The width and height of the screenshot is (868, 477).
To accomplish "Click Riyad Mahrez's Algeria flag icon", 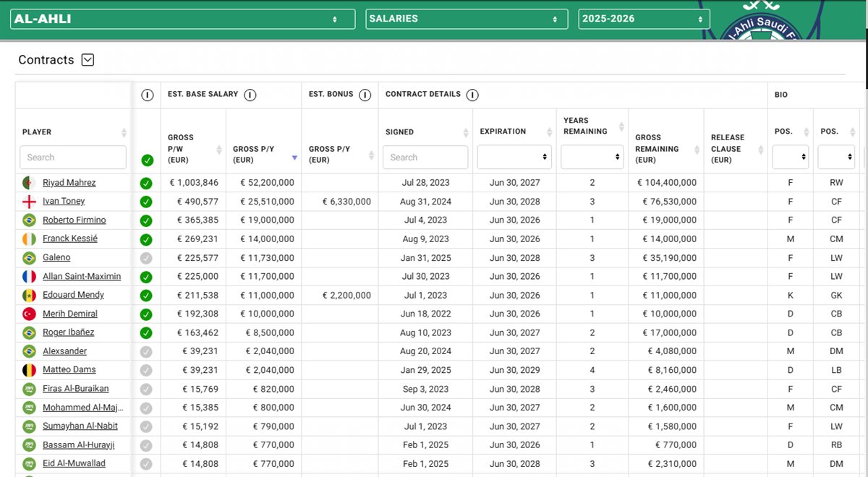I will [x=29, y=183].
